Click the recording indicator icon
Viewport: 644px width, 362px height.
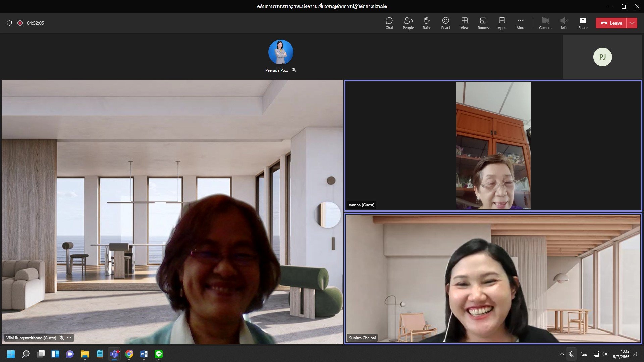click(20, 23)
